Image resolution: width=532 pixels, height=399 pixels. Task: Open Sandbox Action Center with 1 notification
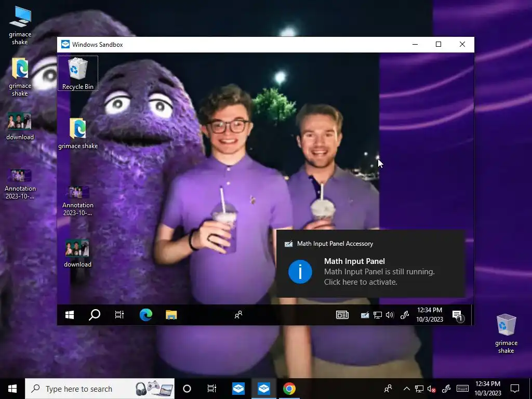pyautogui.click(x=458, y=315)
